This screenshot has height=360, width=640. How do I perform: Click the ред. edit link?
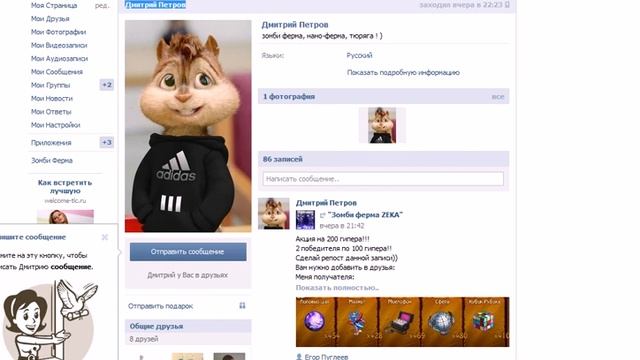pyautogui.click(x=102, y=6)
